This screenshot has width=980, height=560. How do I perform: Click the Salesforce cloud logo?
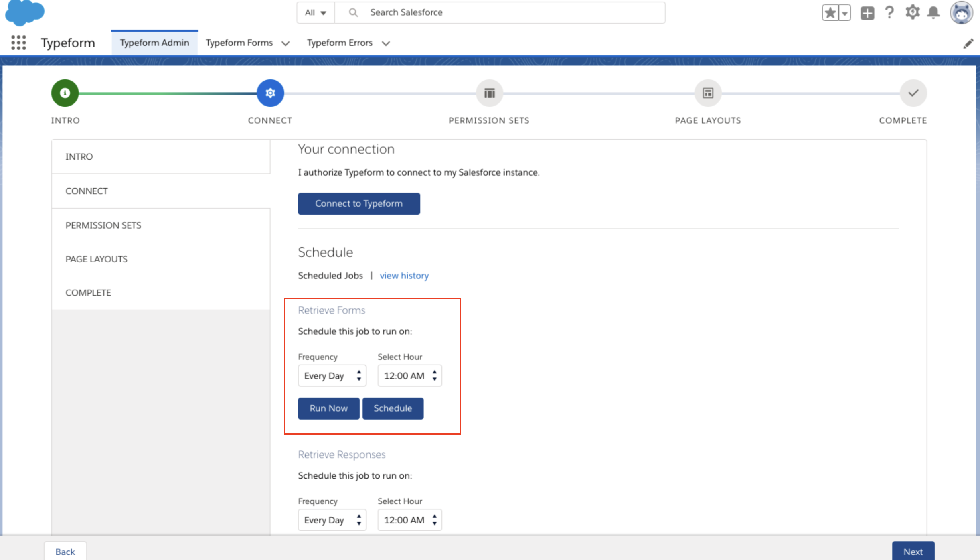click(24, 12)
